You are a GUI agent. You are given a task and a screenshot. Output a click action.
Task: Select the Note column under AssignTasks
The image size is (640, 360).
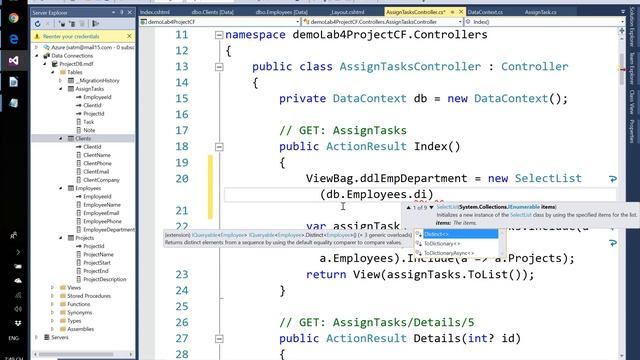[x=89, y=130]
